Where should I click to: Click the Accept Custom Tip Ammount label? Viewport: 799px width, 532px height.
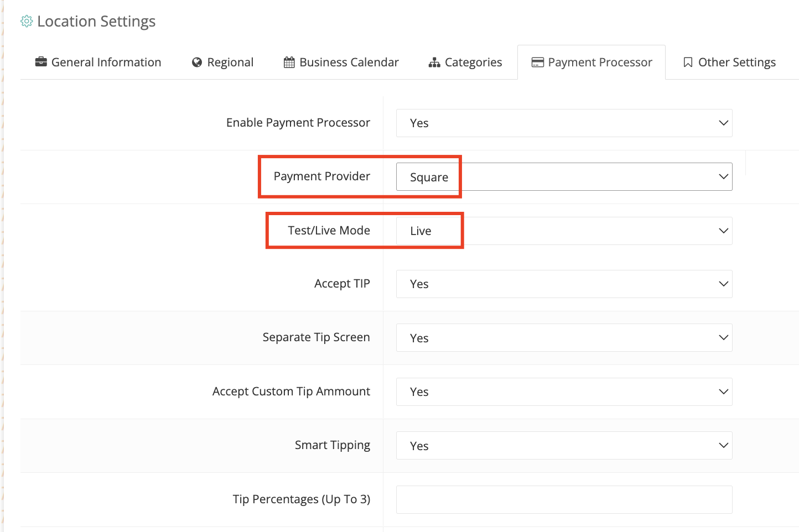tap(292, 392)
